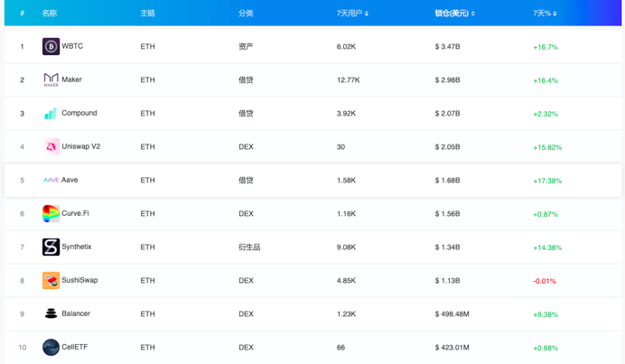Click CellETF's locked value $ 423.01M
This screenshot has height=364, width=625.
point(452,348)
